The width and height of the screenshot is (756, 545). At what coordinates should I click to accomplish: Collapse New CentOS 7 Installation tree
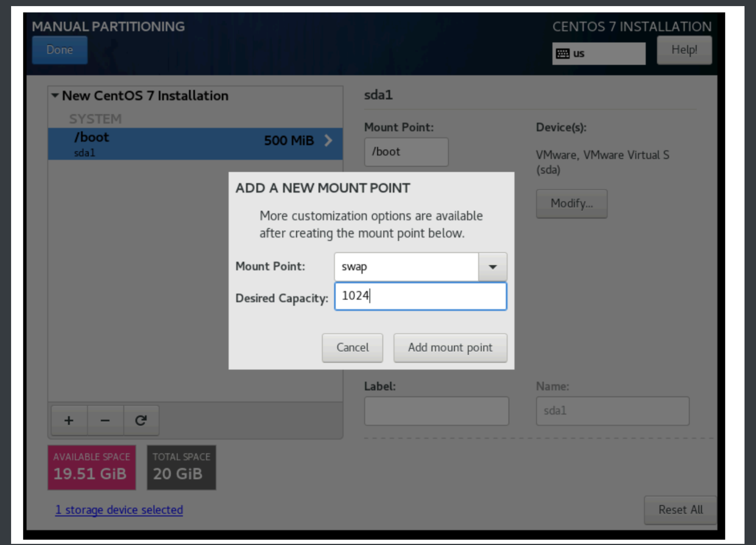tap(55, 95)
